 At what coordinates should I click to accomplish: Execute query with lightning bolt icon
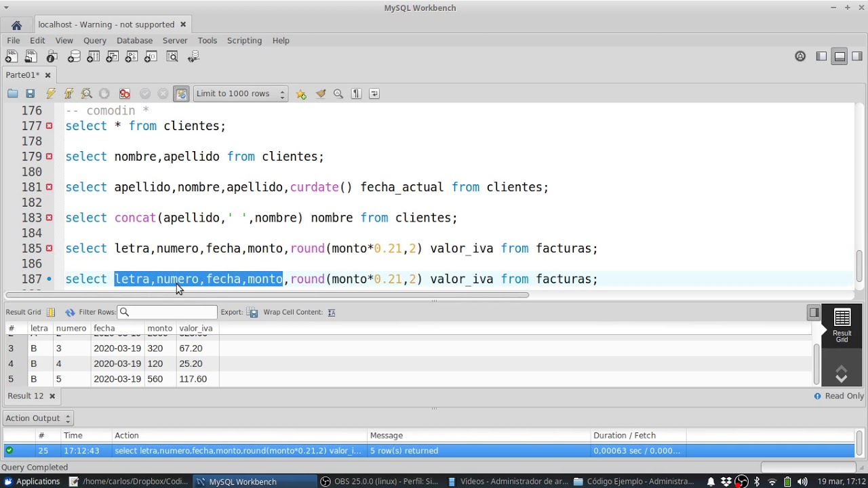pos(50,94)
